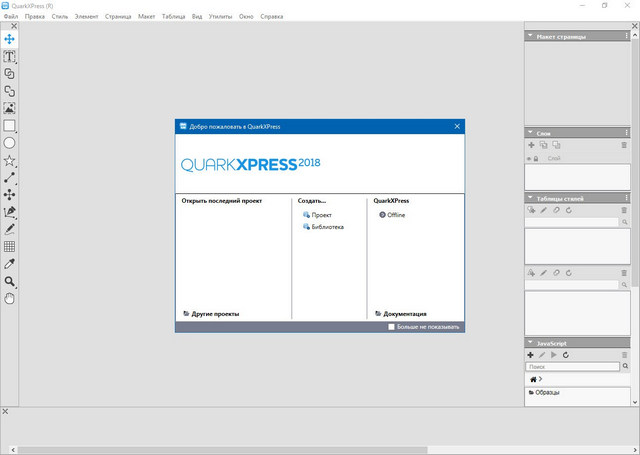The image size is (640, 455).
Task: Select the Zoom magnifier tool
Action: (9, 281)
